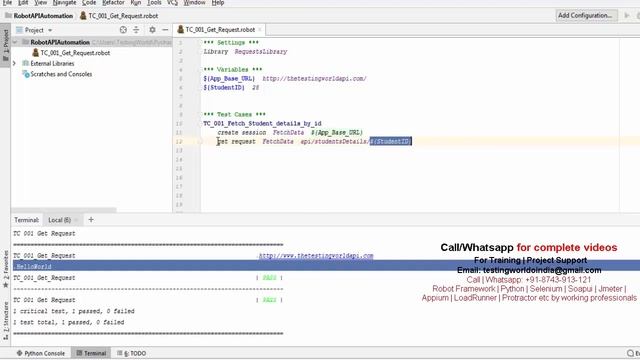Open the View menu
The image size is (640, 360).
coord(40,2)
